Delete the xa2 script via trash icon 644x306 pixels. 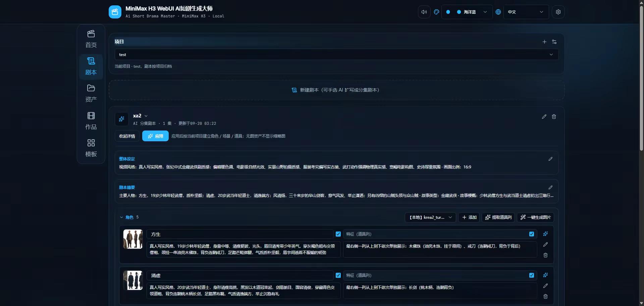point(554,117)
